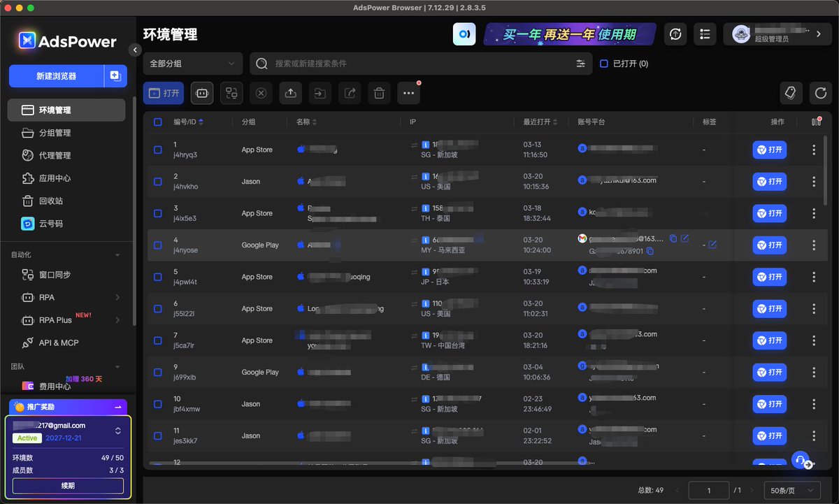Tick the 已打开 (0) checkbox

[604, 64]
